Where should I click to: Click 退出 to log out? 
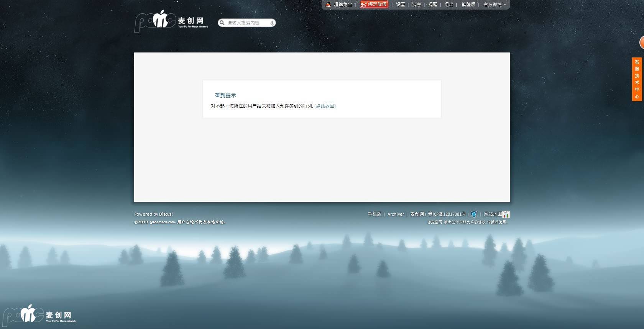pyautogui.click(x=449, y=5)
